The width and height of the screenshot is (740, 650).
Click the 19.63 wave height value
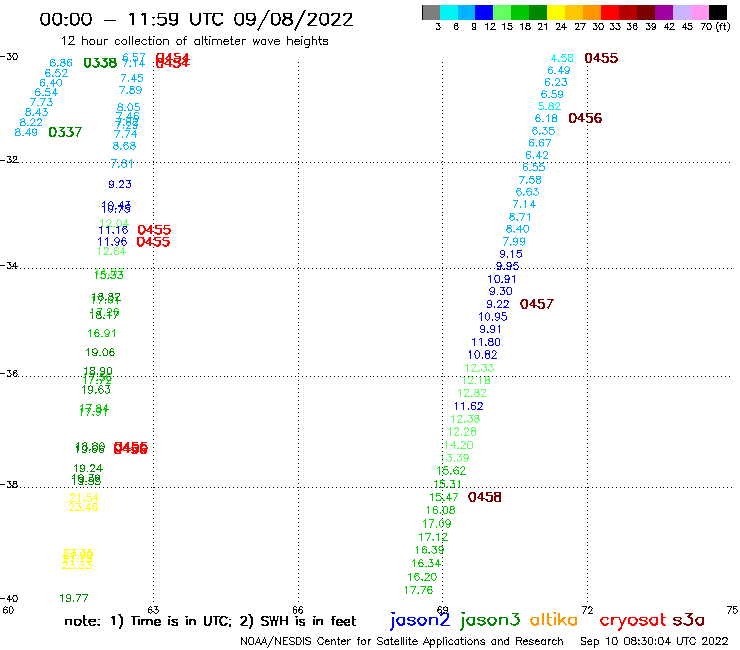(x=96, y=389)
